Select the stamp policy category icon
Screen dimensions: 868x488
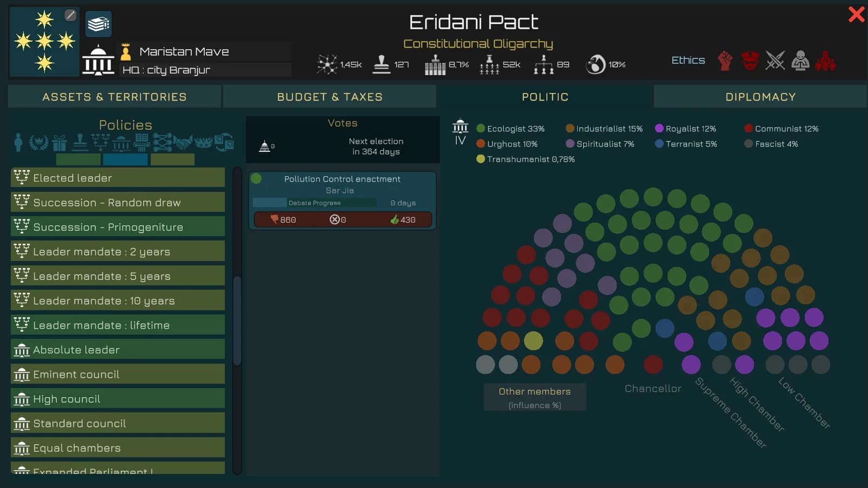click(80, 142)
